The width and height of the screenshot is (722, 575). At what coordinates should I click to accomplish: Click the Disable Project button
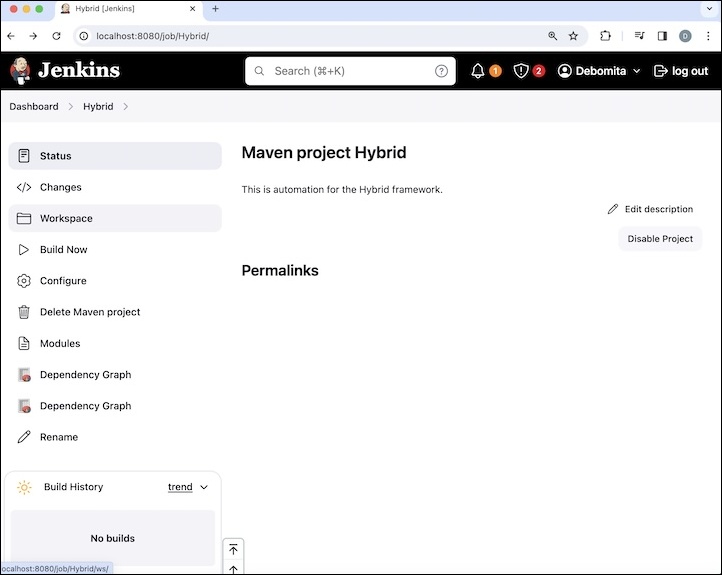tap(660, 239)
